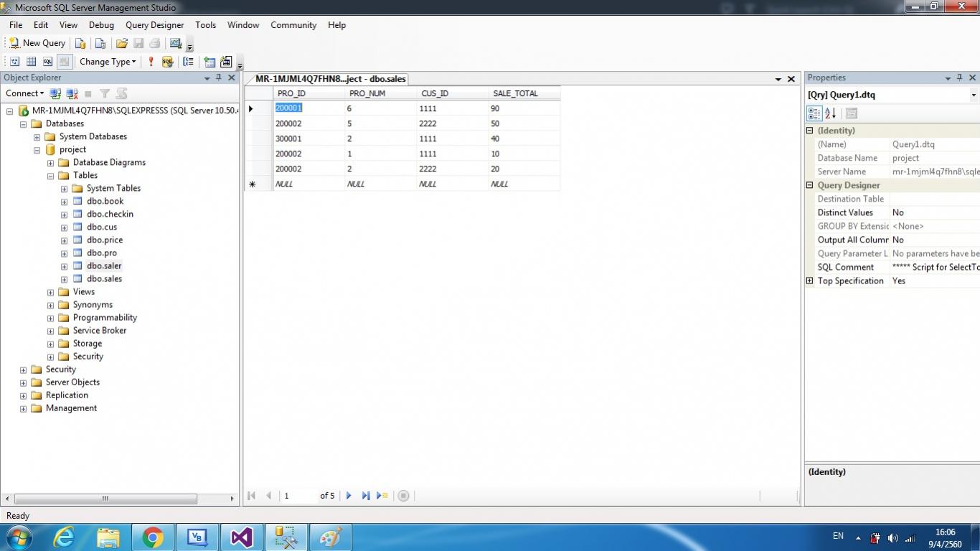Execute SQL with the red exclamation icon
The image size is (980, 551).
click(151, 62)
